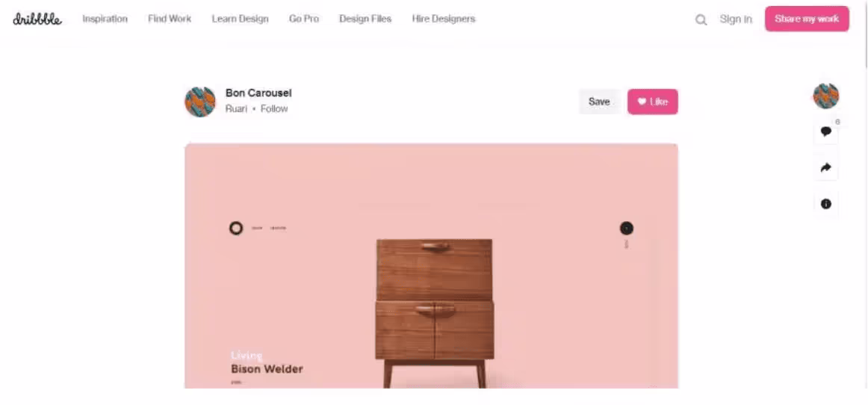Click the Sign in link

[736, 19]
